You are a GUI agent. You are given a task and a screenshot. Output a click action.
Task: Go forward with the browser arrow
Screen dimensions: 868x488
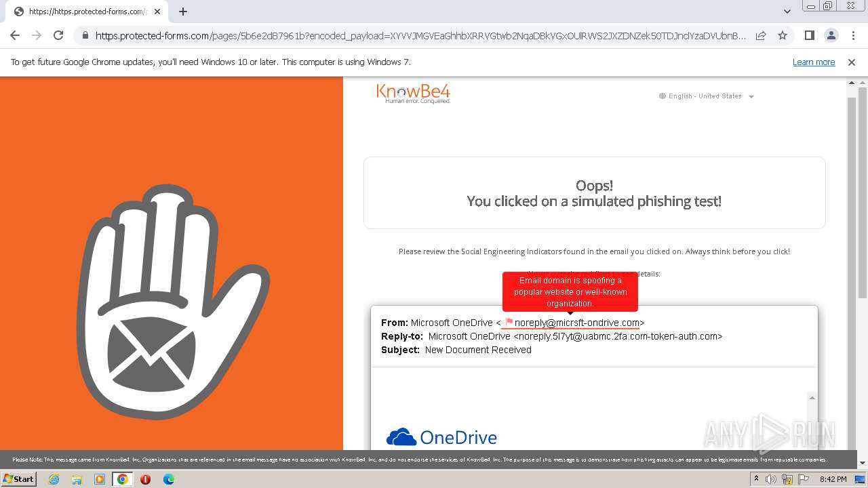coord(37,36)
